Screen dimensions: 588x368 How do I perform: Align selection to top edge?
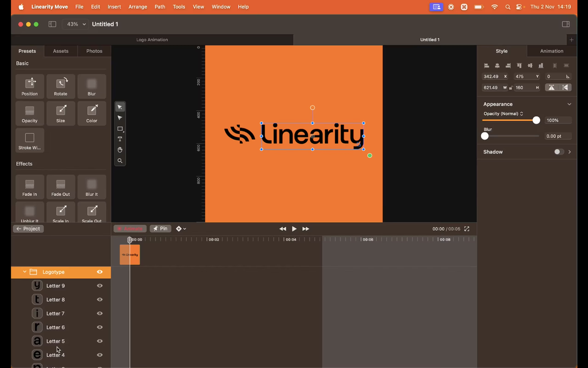519,65
